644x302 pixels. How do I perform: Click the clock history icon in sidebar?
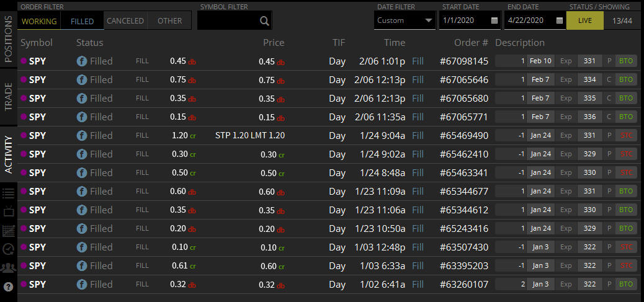click(x=9, y=249)
